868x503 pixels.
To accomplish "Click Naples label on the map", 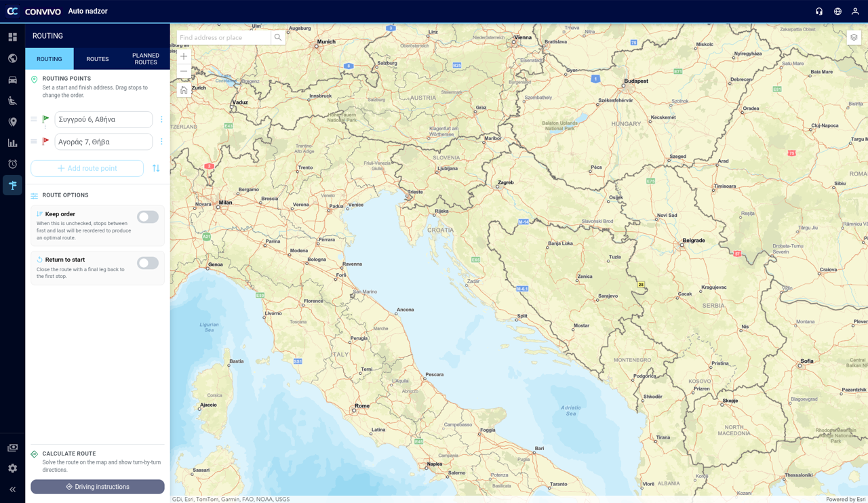I will (435, 464).
